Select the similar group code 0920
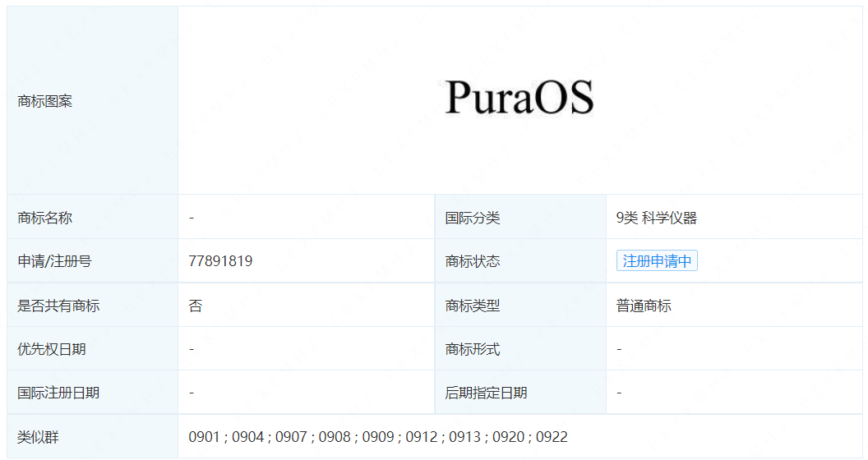The image size is (868, 460). coord(508,437)
